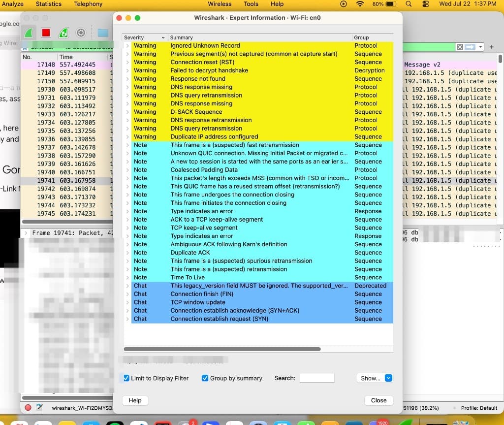Viewport: 504px width, 425px height.
Task: Open the Telephony menu
Action: pos(88,4)
